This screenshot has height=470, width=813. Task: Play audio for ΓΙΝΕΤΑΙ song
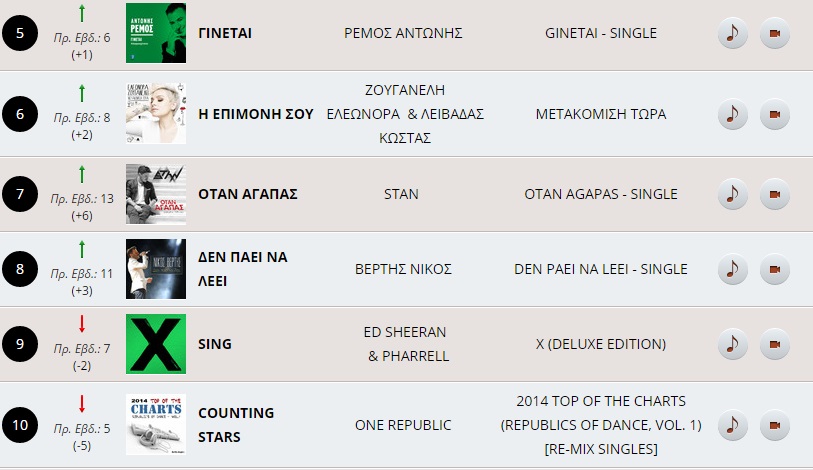pyautogui.click(x=733, y=34)
